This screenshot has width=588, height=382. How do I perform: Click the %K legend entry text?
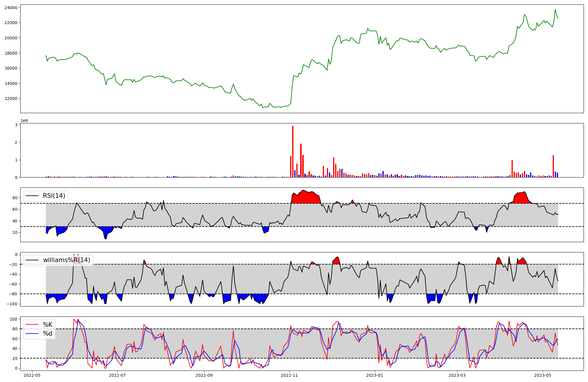click(48, 325)
